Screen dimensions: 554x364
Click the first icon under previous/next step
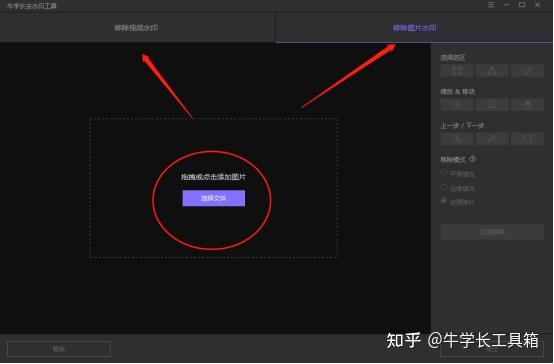(457, 139)
